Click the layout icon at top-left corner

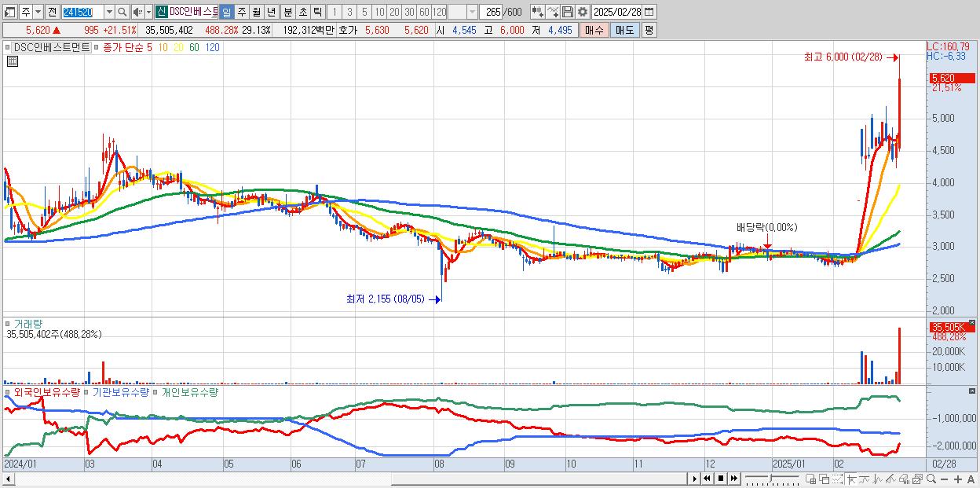click(x=9, y=12)
